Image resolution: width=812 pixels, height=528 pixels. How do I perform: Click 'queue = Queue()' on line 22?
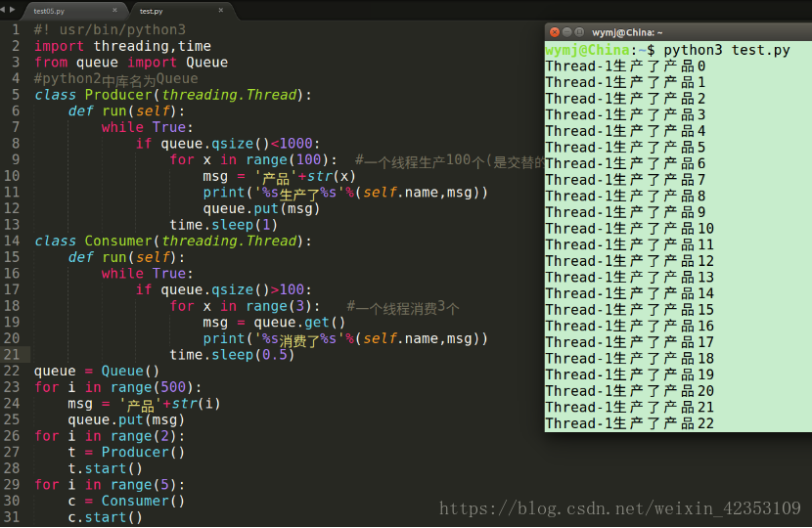97,372
